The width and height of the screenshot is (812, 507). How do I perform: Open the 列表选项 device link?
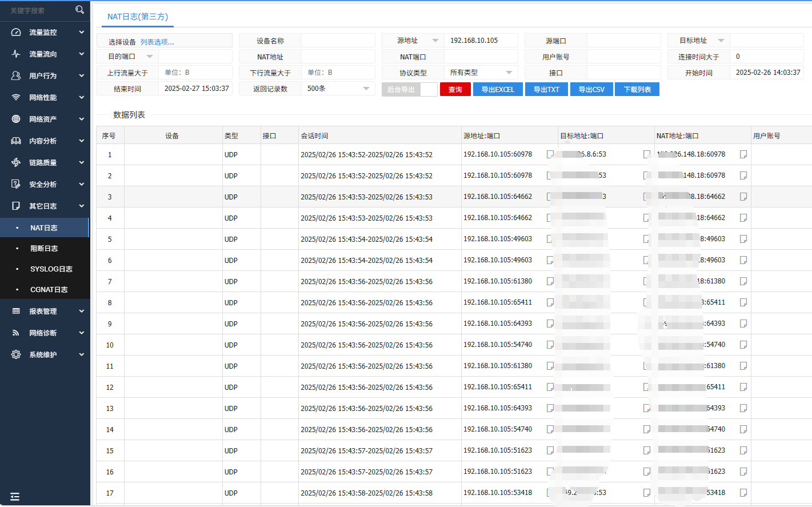point(157,42)
